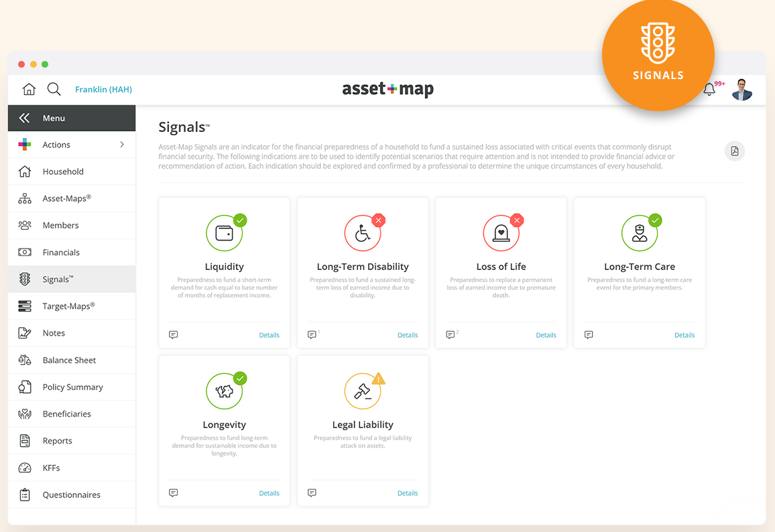Collapse the Menu with double chevron
Image resolution: width=775 pixels, height=532 pixels.
pos(24,118)
